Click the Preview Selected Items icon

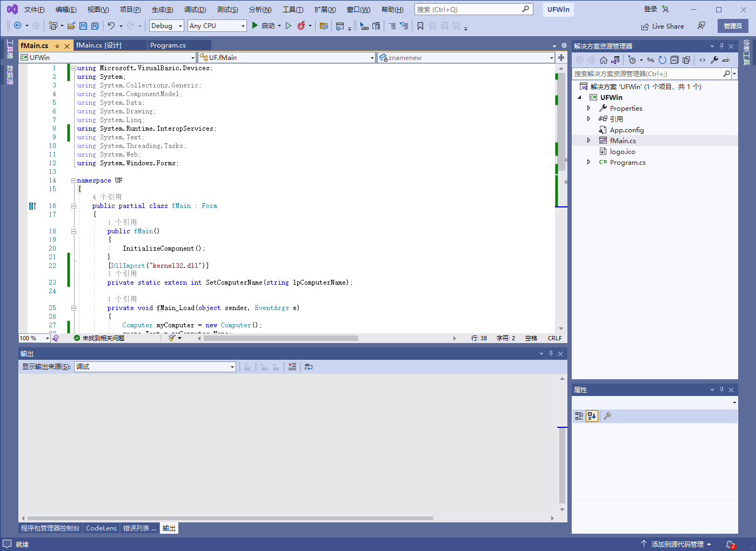(726, 60)
